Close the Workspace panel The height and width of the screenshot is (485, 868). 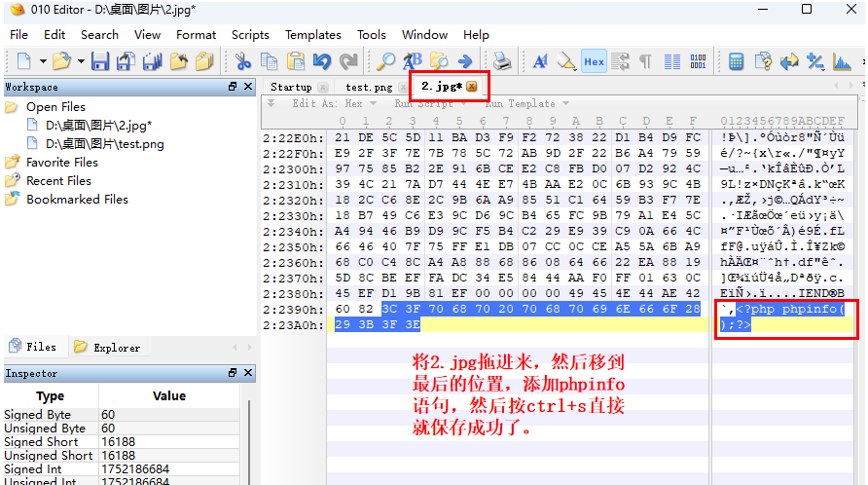pos(248,87)
